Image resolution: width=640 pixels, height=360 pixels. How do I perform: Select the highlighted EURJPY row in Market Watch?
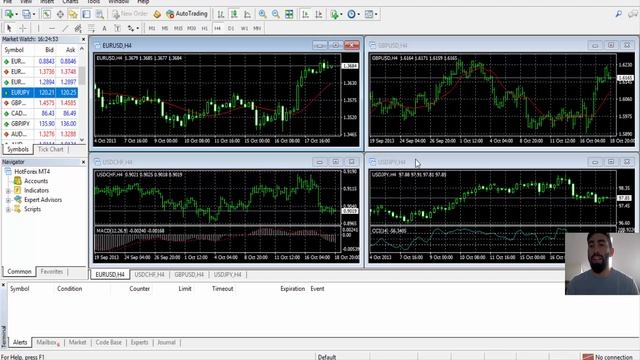click(40, 93)
